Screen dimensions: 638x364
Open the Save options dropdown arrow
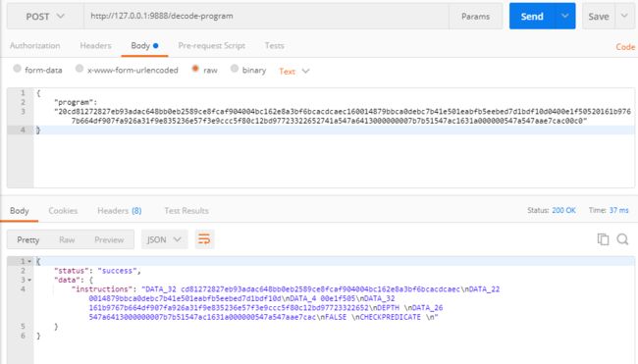(x=624, y=17)
